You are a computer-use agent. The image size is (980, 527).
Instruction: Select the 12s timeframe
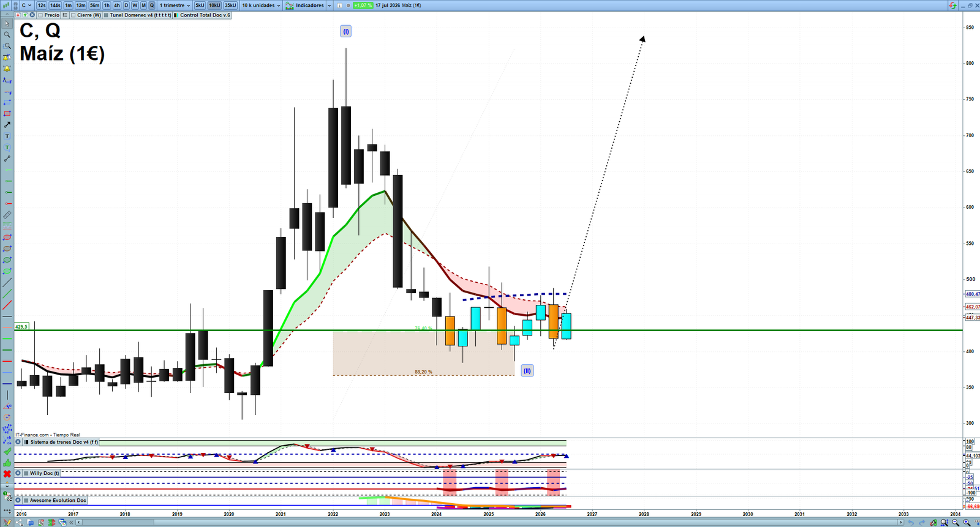(x=42, y=6)
